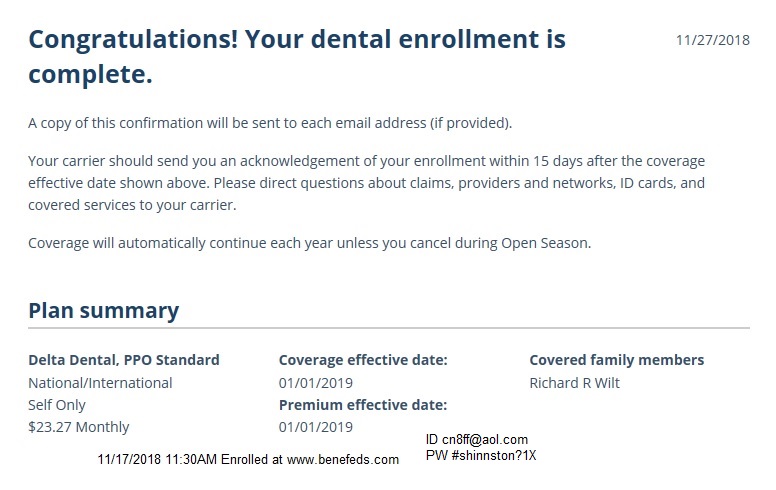Click the confirmation email copy sentence
Viewport: 776px width, 490px height.
[x=270, y=123]
